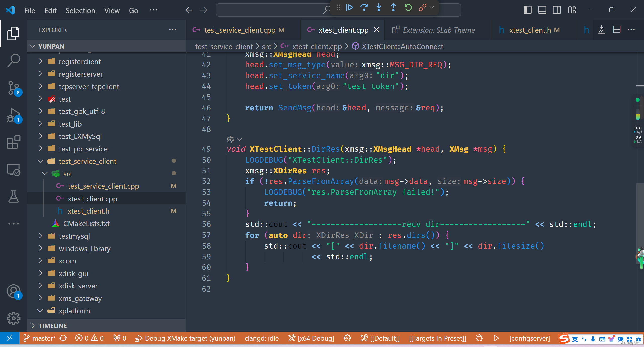Click the status bar bug debug icon

[x=479, y=338]
